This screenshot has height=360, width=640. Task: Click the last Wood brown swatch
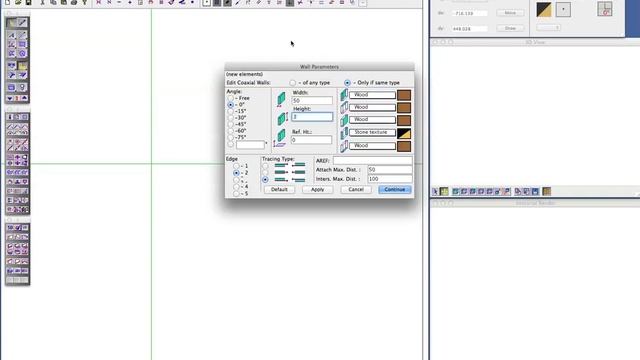(x=404, y=146)
